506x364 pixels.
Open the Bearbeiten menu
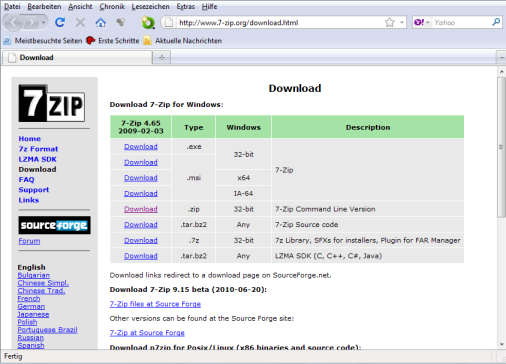[x=44, y=6]
